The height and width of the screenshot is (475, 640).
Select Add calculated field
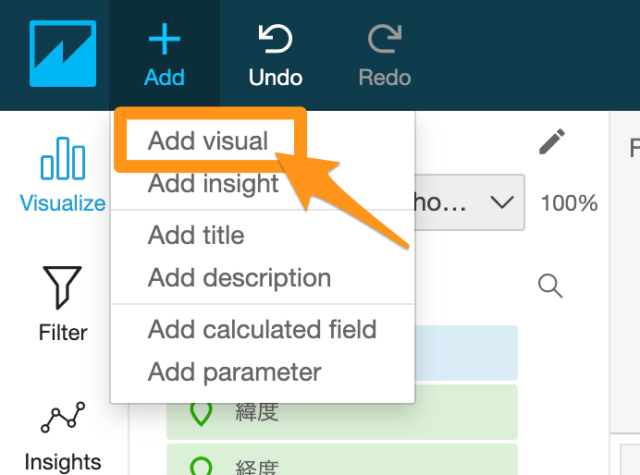tap(262, 329)
